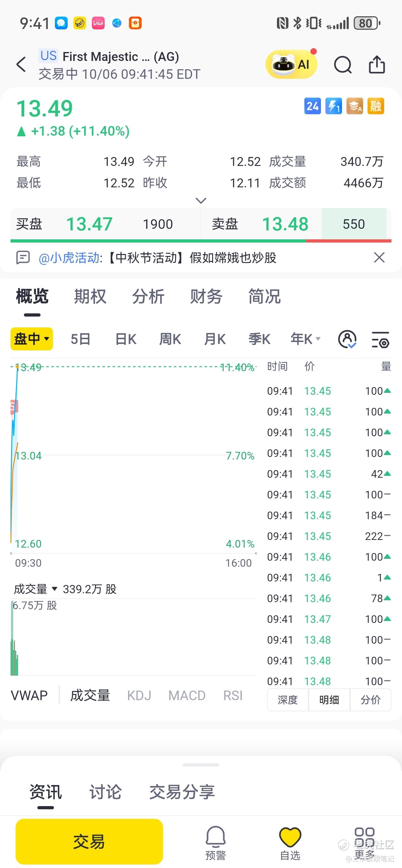Switch to the 期权 tab
This screenshot has height=868, width=402.
[x=90, y=296]
